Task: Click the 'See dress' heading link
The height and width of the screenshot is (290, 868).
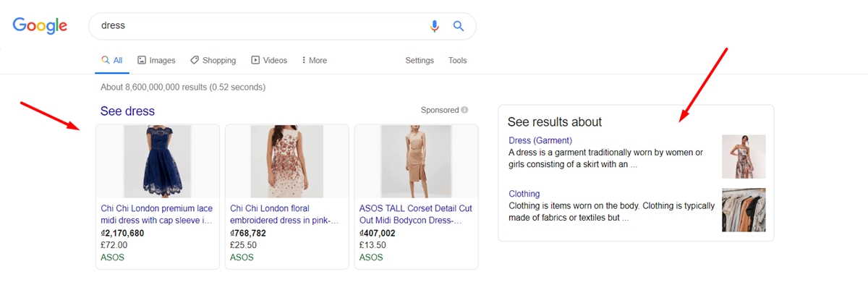Action: (x=127, y=111)
